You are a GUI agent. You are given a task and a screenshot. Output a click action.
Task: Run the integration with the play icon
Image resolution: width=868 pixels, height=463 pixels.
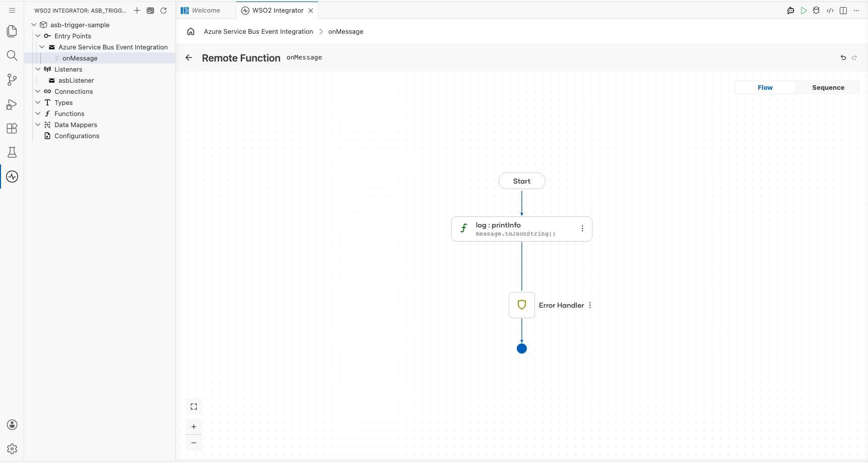[x=804, y=10]
